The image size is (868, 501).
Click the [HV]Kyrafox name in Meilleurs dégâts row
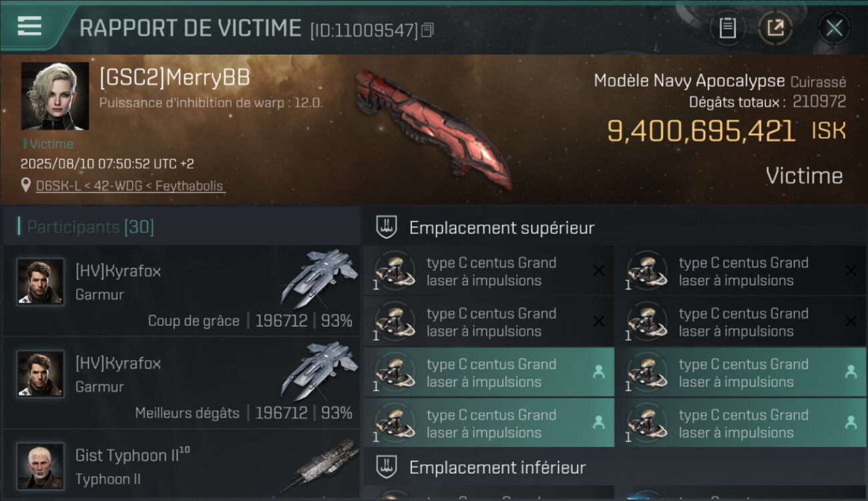118,363
